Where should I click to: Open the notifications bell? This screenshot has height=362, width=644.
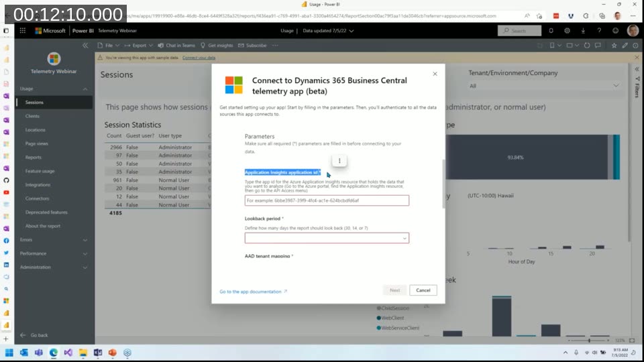coord(551,30)
